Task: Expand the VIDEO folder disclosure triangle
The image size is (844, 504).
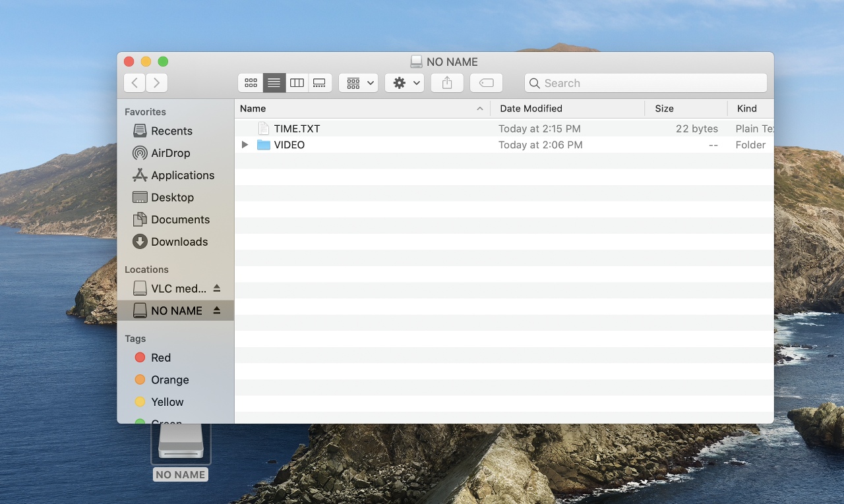Action: point(245,145)
